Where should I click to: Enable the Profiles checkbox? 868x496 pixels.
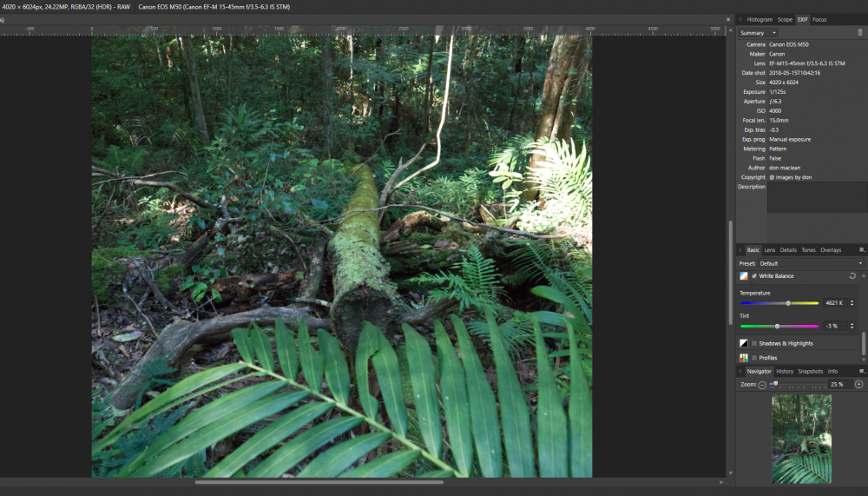754,358
